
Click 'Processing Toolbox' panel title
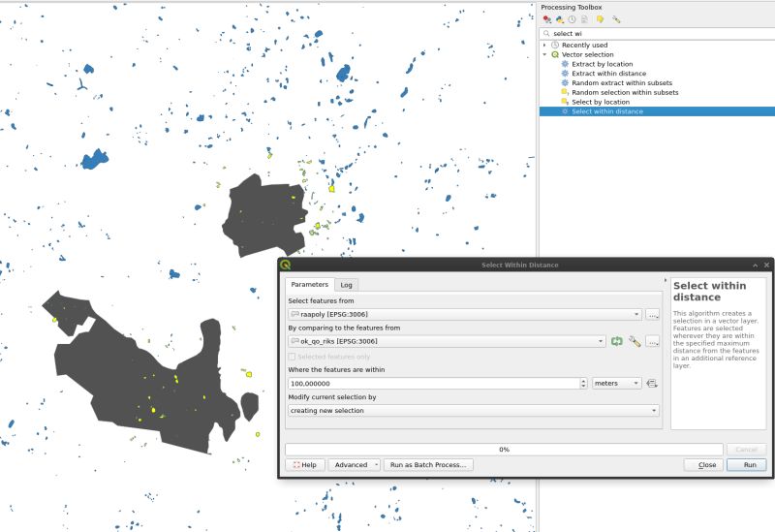[x=572, y=8]
